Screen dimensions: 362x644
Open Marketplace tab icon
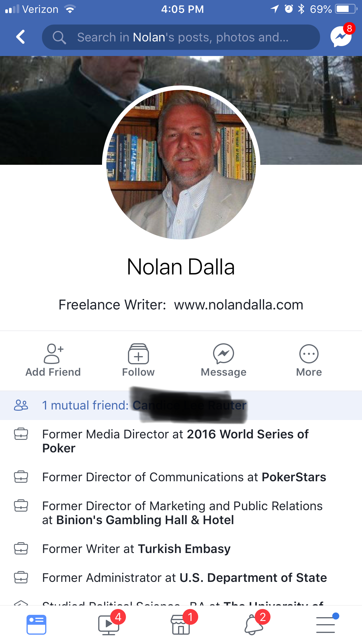tap(181, 624)
